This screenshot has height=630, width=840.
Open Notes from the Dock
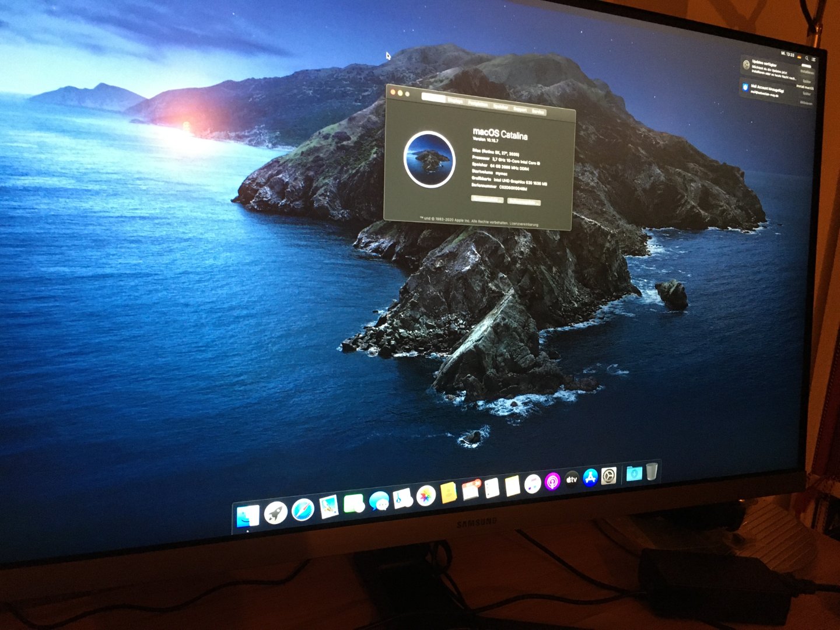[x=512, y=485]
